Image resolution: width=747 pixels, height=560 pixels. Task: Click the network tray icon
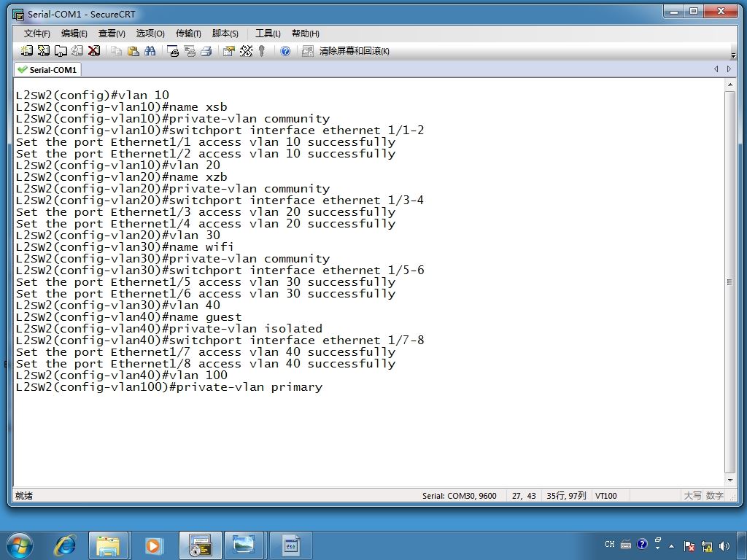click(x=707, y=545)
